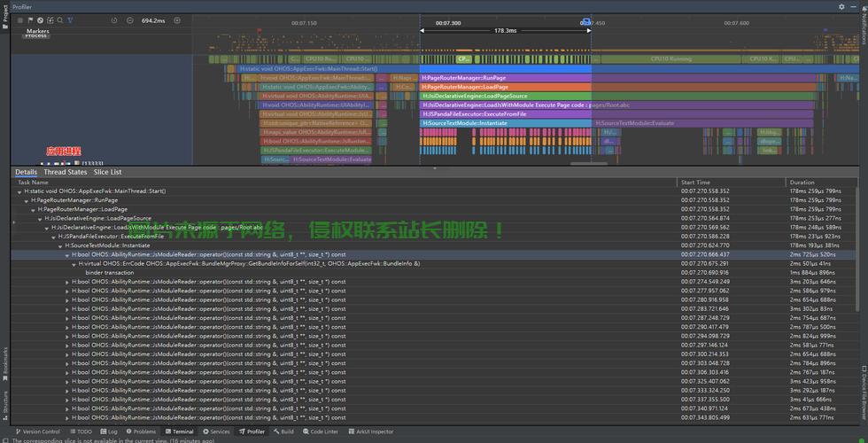Collapse H:SourceTextModule::Instantiate tree row
Viewport: 868px width, 443px height.
(60, 245)
